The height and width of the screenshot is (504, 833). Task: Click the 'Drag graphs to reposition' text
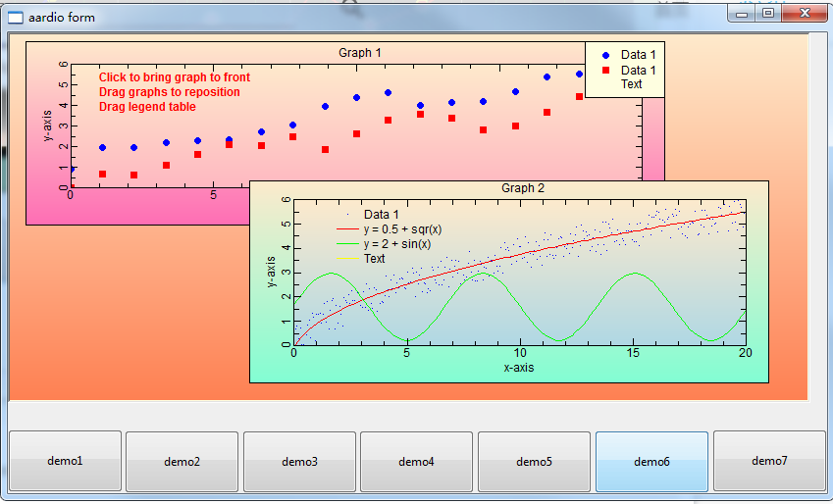click(170, 92)
